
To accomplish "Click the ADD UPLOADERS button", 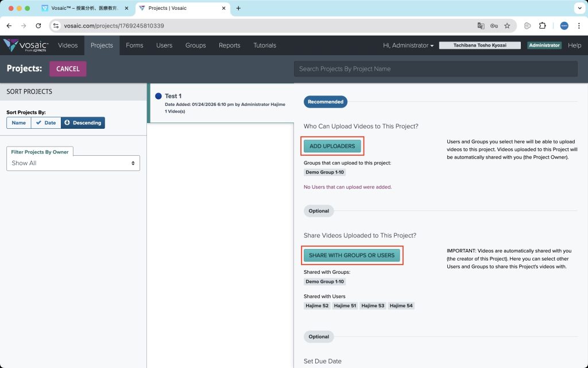I will pyautogui.click(x=332, y=146).
